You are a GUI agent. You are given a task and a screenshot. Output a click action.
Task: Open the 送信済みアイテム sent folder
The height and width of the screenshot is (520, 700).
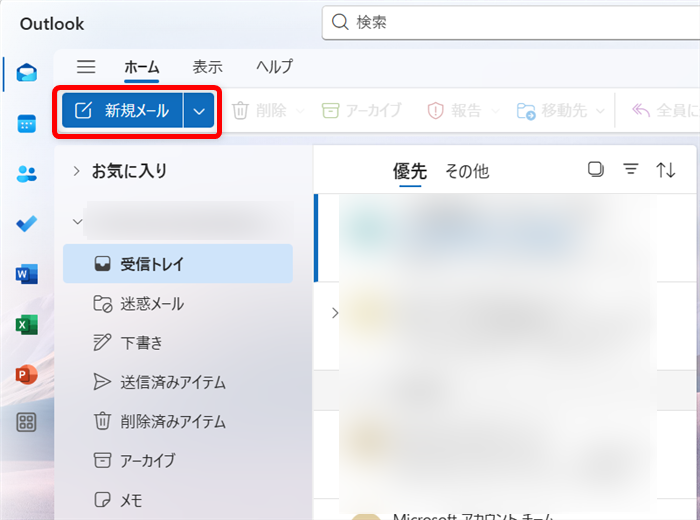tap(178, 382)
